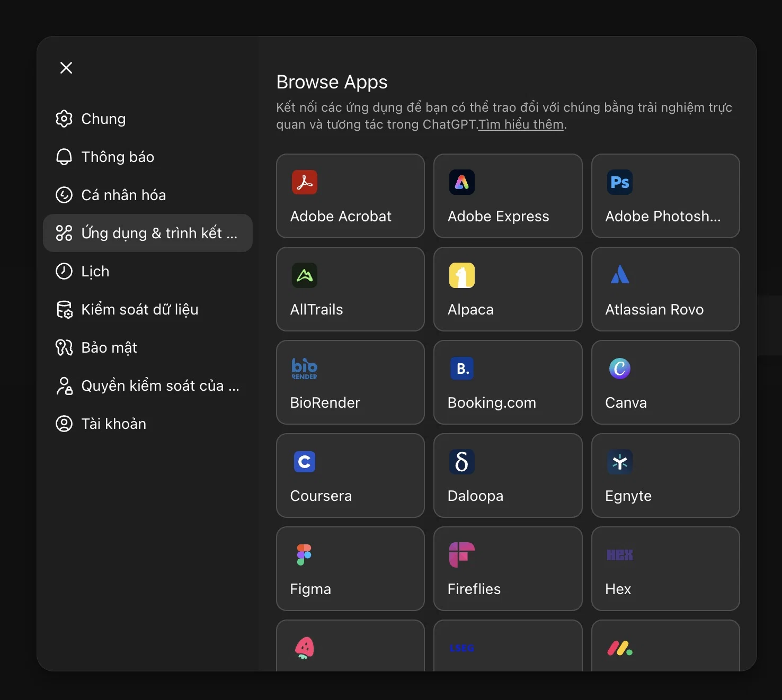The width and height of the screenshot is (782, 700).
Task: Select the Hex app card
Action: (x=665, y=569)
